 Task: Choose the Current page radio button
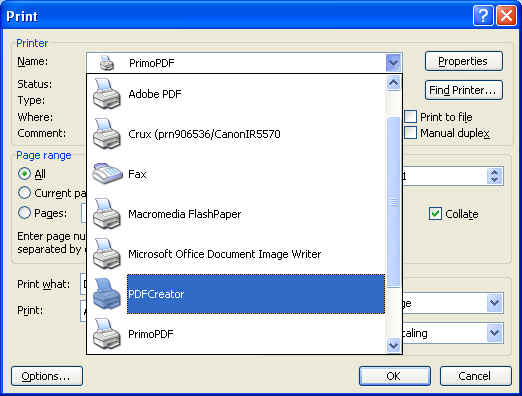(x=24, y=193)
